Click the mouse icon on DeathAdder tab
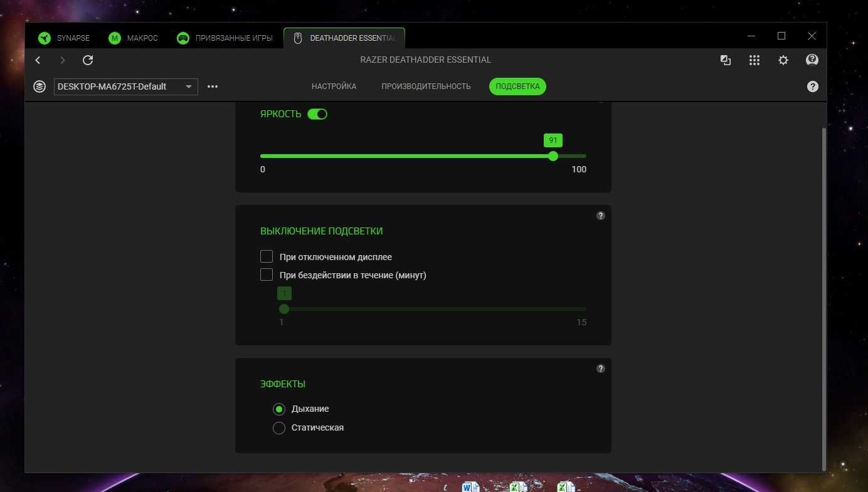This screenshot has height=492, width=868. pyautogui.click(x=298, y=38)
